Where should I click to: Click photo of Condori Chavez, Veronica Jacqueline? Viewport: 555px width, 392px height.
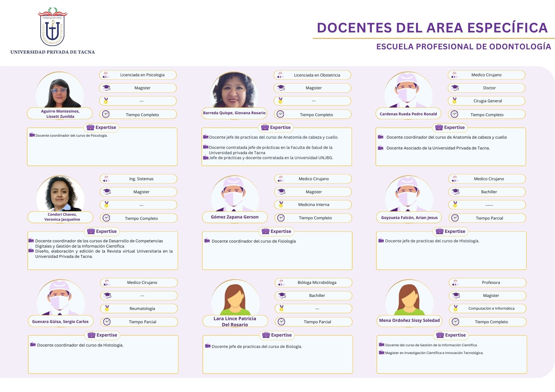coord(60,194)
